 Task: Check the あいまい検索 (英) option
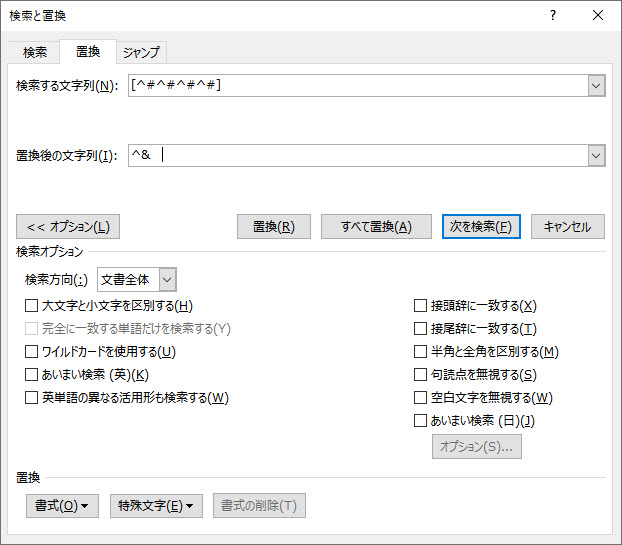point(32,375)
